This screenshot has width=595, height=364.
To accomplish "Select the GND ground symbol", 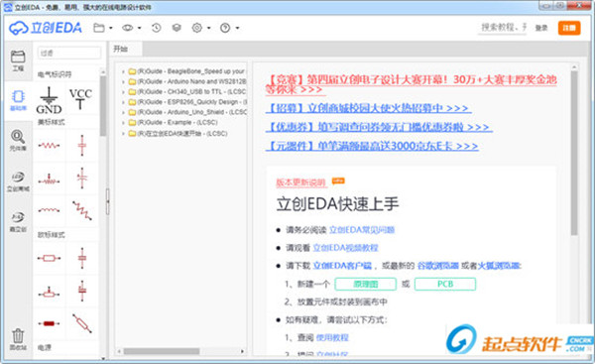I will pos(49,100).
